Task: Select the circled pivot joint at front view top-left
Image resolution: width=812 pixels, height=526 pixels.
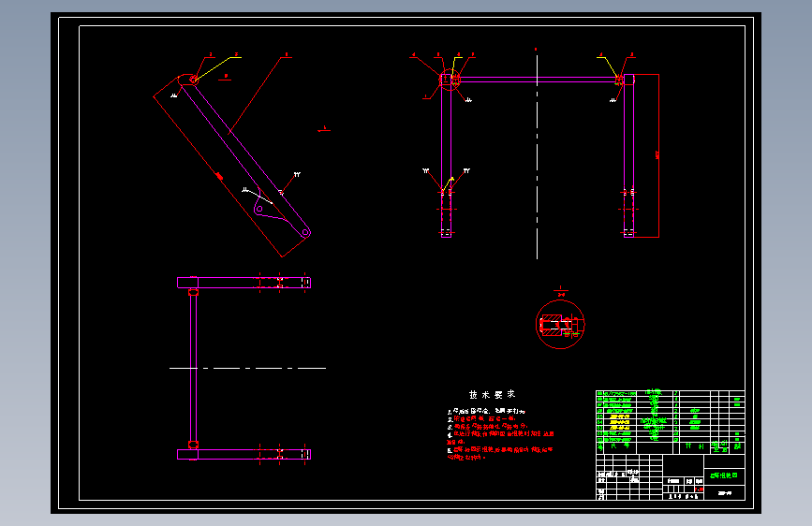Action: [450, 80]
